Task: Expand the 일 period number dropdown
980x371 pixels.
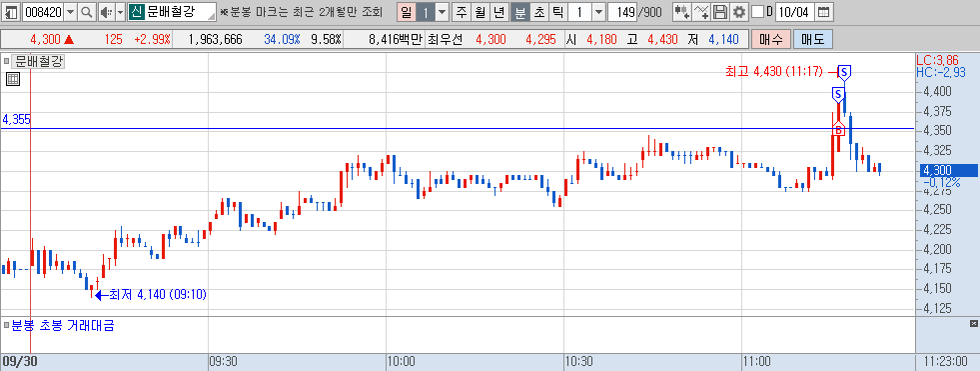Action: click(x=443, y=12)
